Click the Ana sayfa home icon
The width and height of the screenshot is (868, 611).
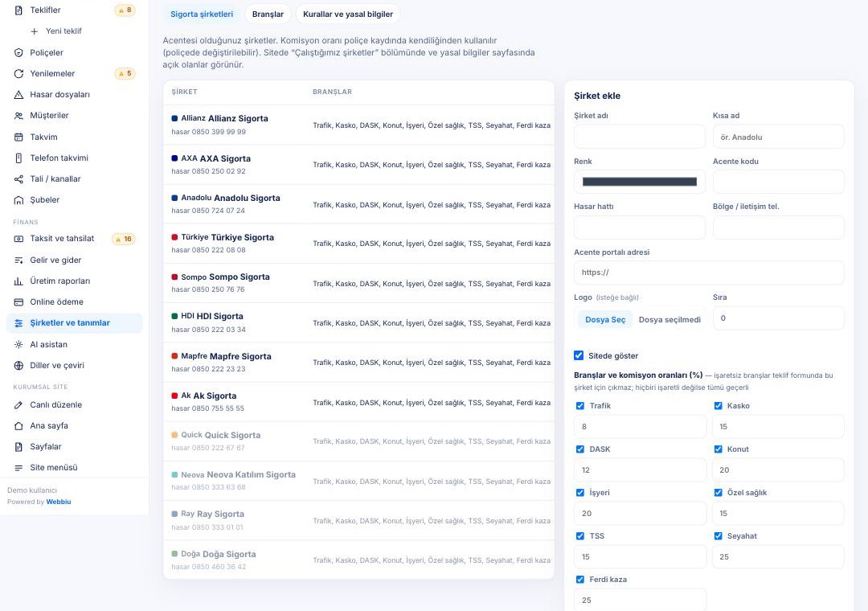[18, 426]
